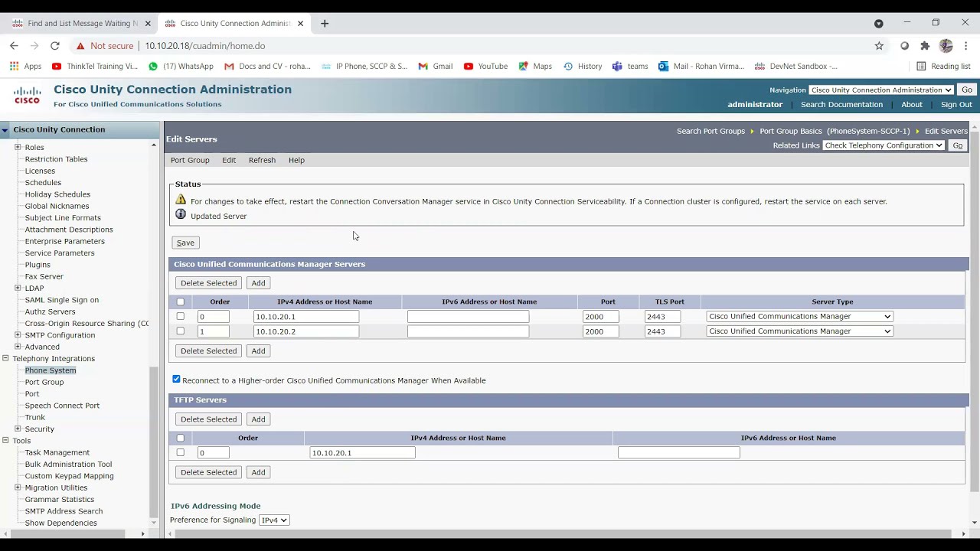This screenshot has width=980, height=551.
Task: Open the Related Links dropdown
Action: [884, 145]
